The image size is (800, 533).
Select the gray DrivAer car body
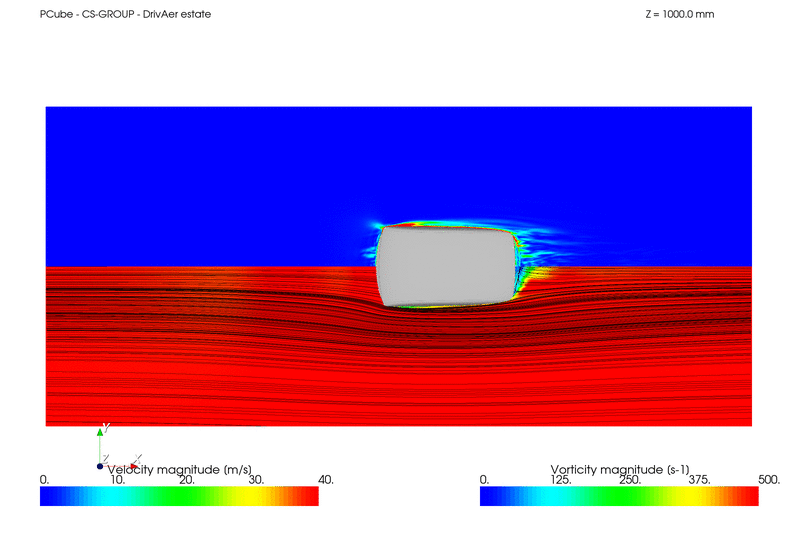click(x=445, y=265)
